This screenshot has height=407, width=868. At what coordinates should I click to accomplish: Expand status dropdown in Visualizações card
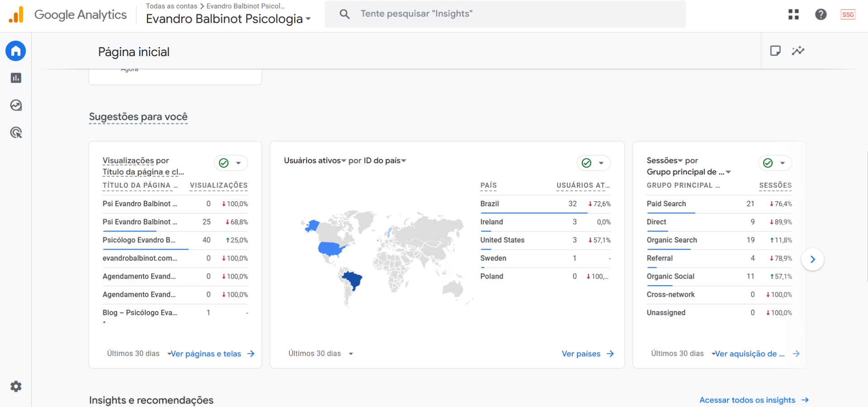pos(238,163)
